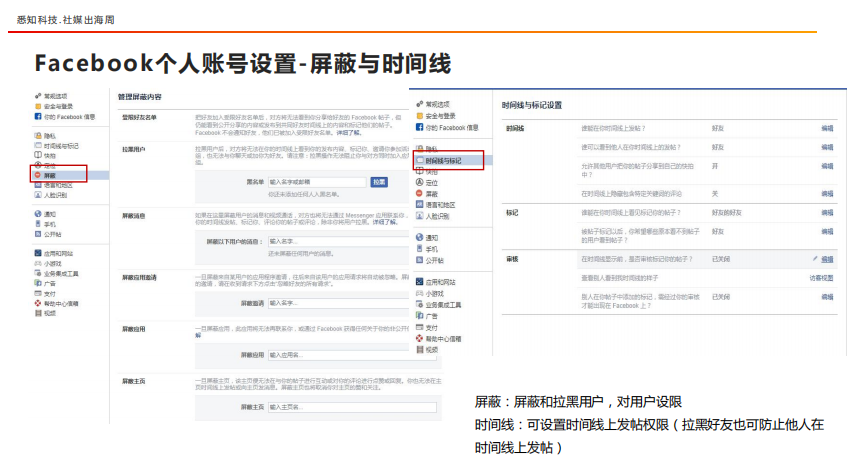
Task: Open 快拍 icon in the blocking-page sidebar
Action: coord(38,155)
